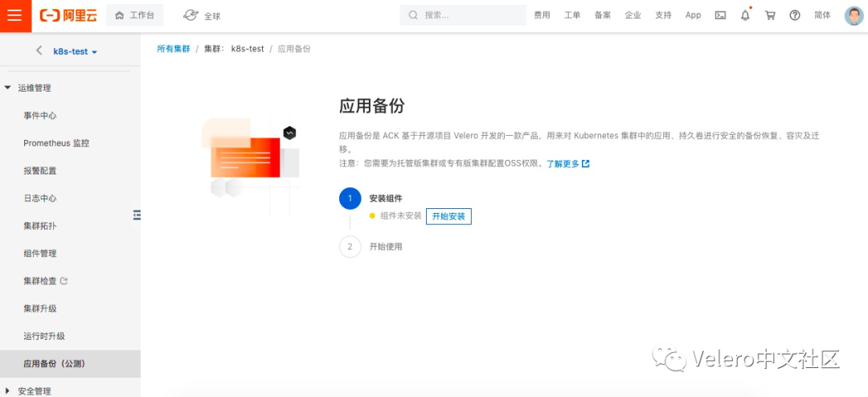Open the k8s-test cluster dropdown

75,51
